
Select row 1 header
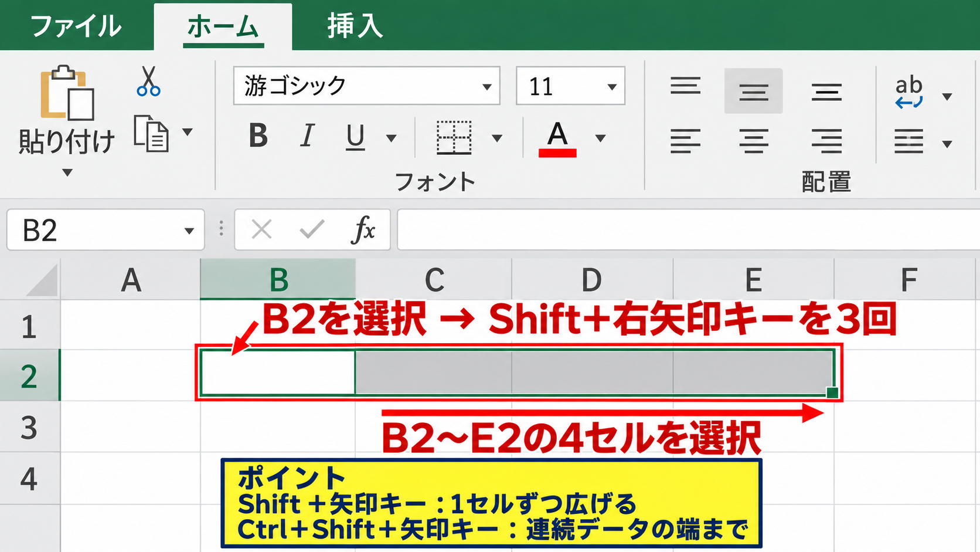pos(29,326)
